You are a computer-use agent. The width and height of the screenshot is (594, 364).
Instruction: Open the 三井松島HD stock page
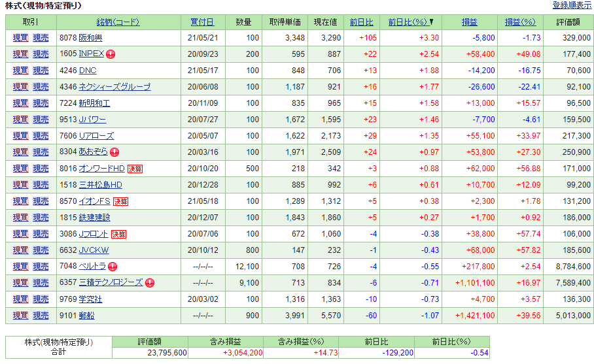(100, 185)
